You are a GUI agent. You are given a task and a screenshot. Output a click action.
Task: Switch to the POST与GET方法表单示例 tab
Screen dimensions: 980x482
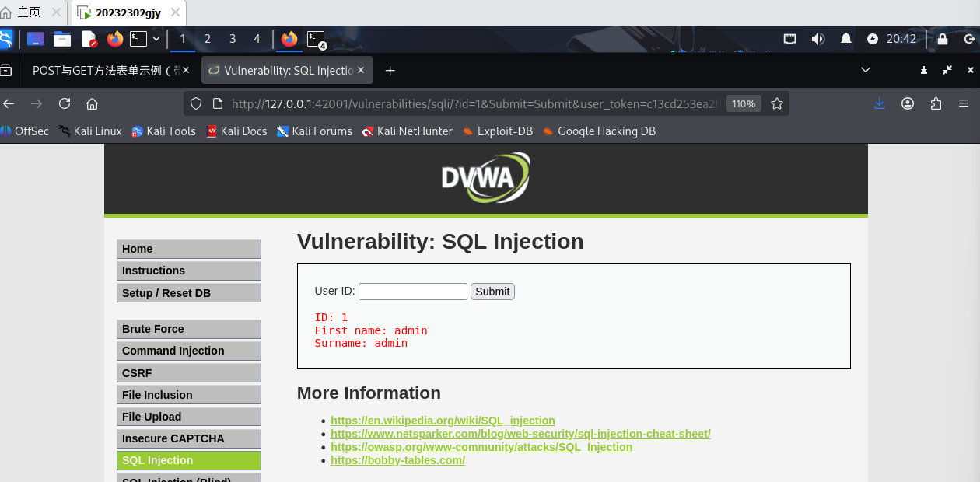(x=107, y=70)
